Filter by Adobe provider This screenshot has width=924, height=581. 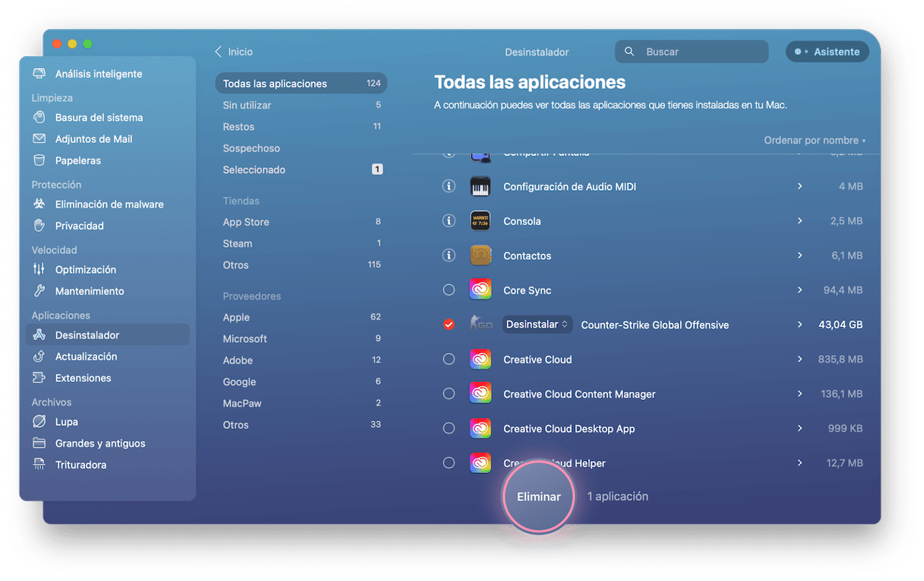pos(302,360)
